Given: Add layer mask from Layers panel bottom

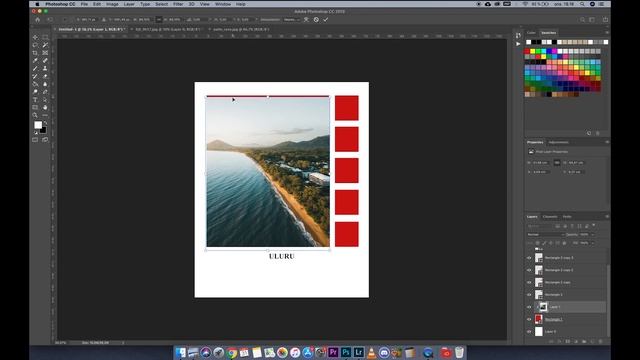Looking at the screenshot, I should click(x=568, y=341).
